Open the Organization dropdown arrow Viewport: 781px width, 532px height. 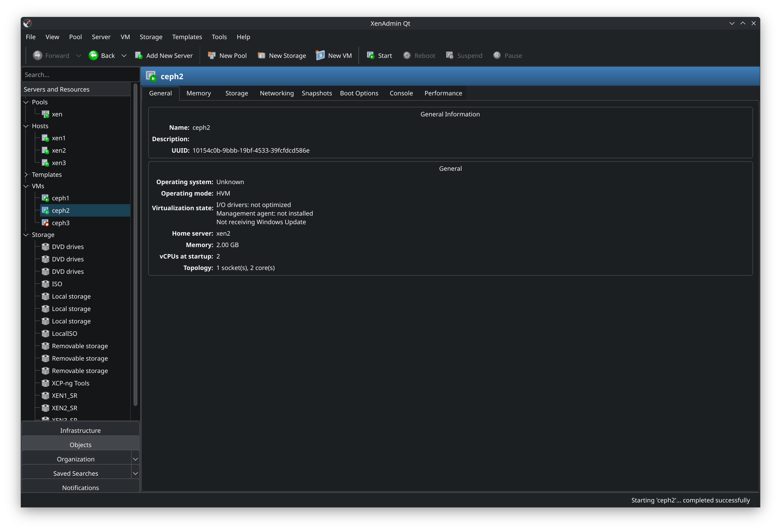click(x=135, y=459)
